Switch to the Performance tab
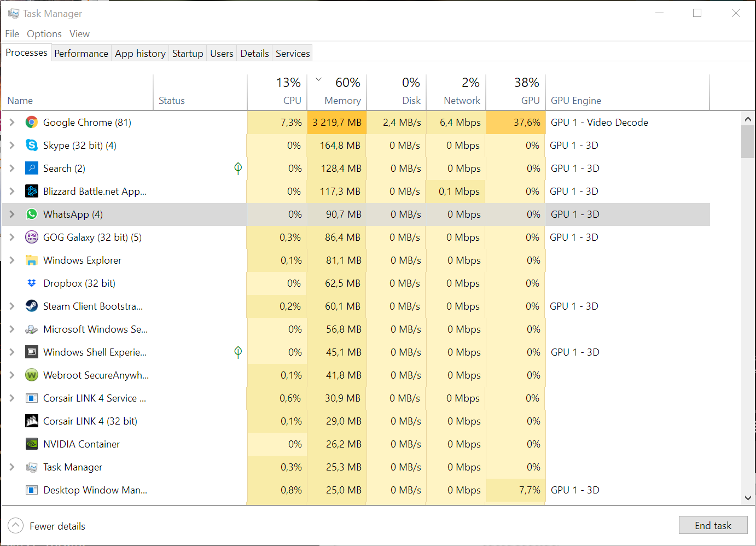The image size is (756, 546). 81,53
